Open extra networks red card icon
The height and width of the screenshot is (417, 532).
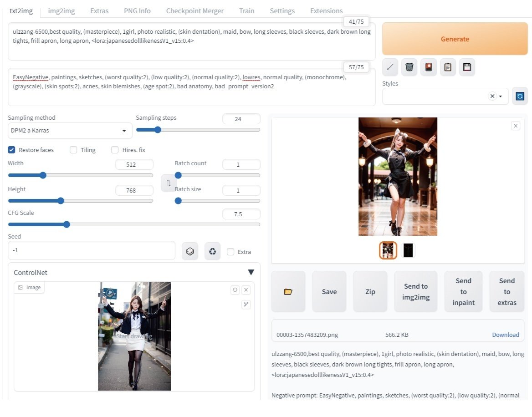click(429, 67)
